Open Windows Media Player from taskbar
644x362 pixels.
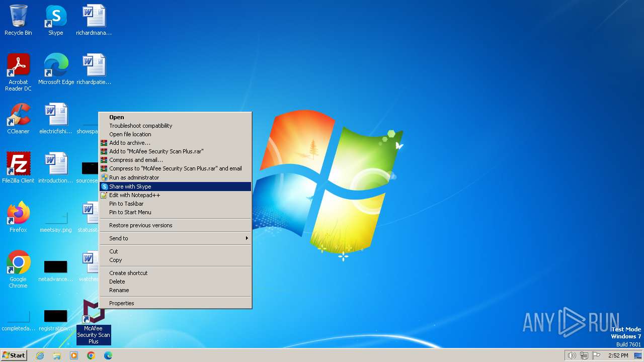coord(74,355)
